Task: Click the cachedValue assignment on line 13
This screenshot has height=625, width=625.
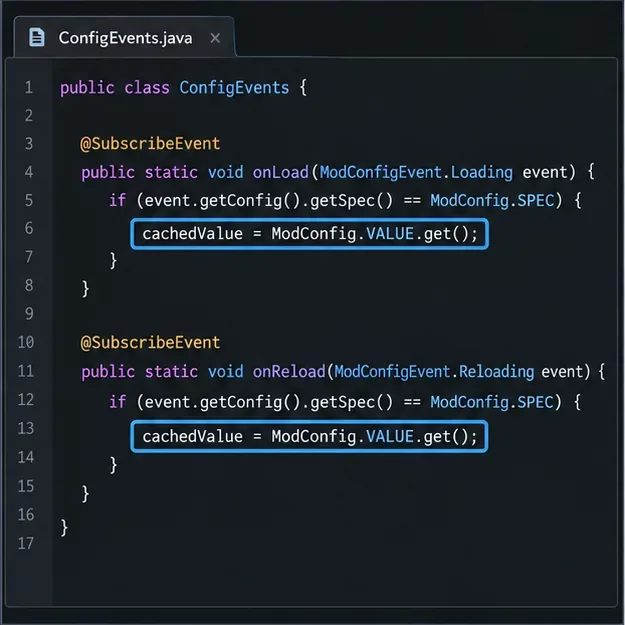Action: coord(310,436)
